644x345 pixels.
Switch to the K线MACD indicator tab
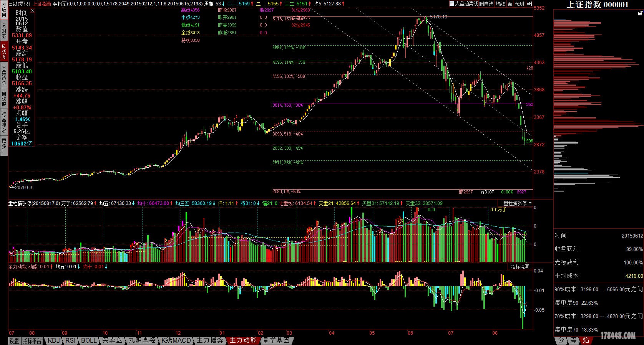point(176,340)
